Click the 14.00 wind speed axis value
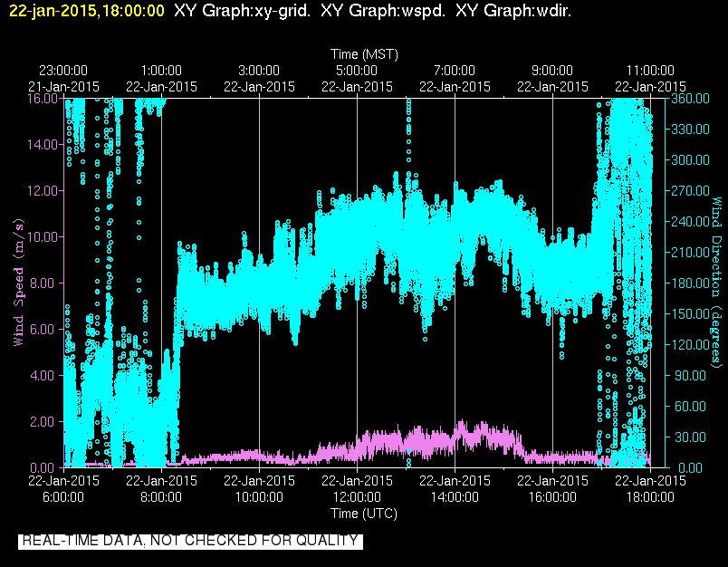 pyautogui.click(x=42, y=145)
